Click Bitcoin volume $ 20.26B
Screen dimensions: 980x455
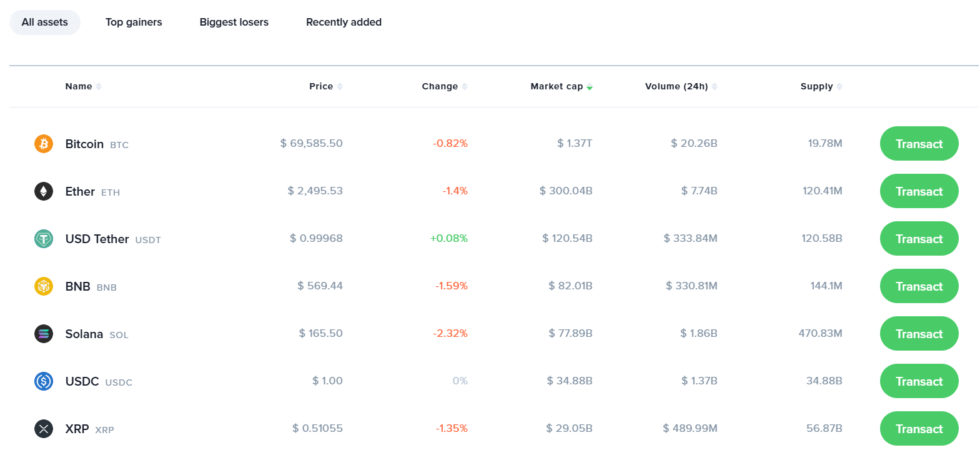694,143
